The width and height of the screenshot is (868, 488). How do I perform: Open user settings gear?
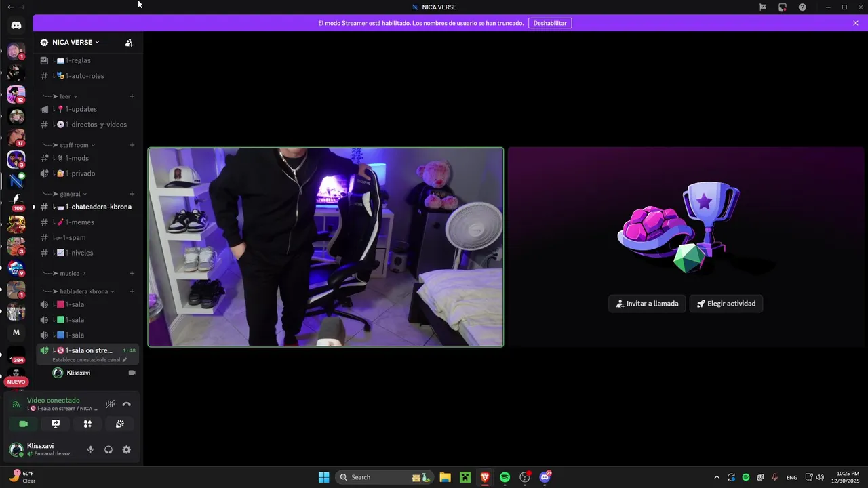pyautogui.click(x=127, y=449)
